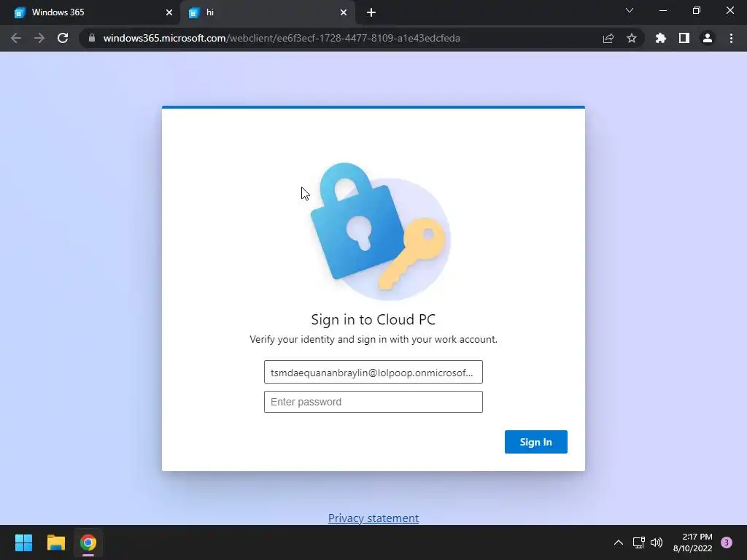Close the Windows 365 tab
The height and width of the screenshot is (560, 747).
pyautogui.click(x=169, y=12)
